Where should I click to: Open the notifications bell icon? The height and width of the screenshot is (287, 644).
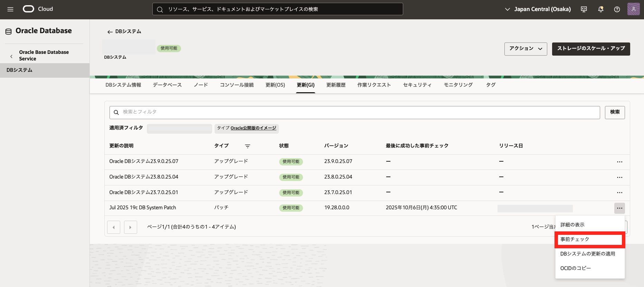point(600,9)
